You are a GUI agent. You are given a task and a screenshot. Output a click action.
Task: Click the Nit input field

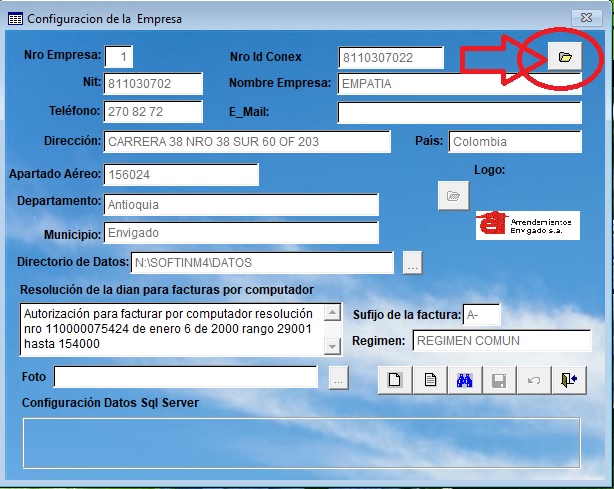coord(153,83)
